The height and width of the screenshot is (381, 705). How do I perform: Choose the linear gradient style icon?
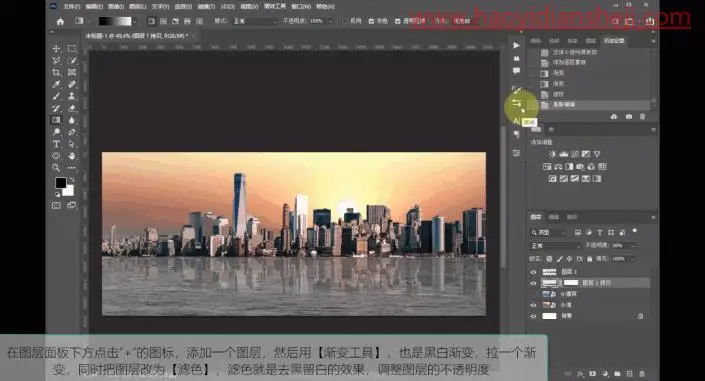click(x=152, y=21)
